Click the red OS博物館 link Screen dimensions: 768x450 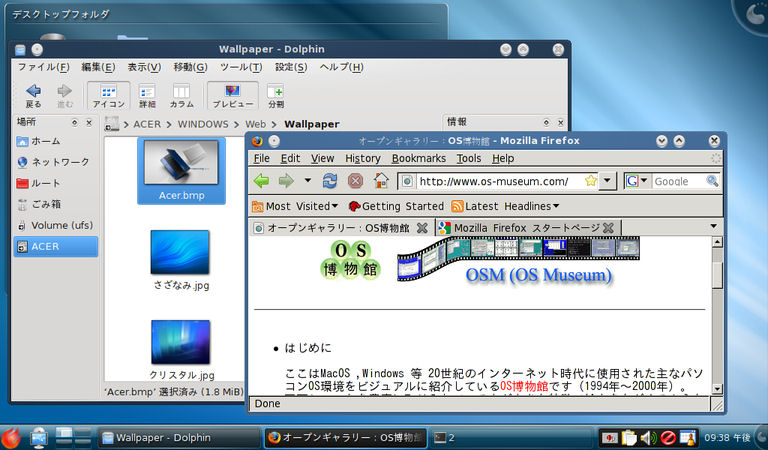pos(524,386)
